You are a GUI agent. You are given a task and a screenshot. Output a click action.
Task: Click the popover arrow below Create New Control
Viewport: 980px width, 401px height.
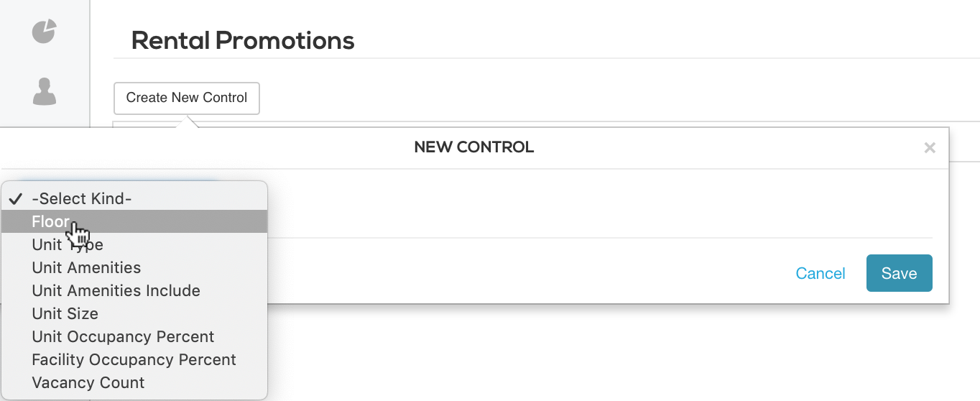(187, 122)
